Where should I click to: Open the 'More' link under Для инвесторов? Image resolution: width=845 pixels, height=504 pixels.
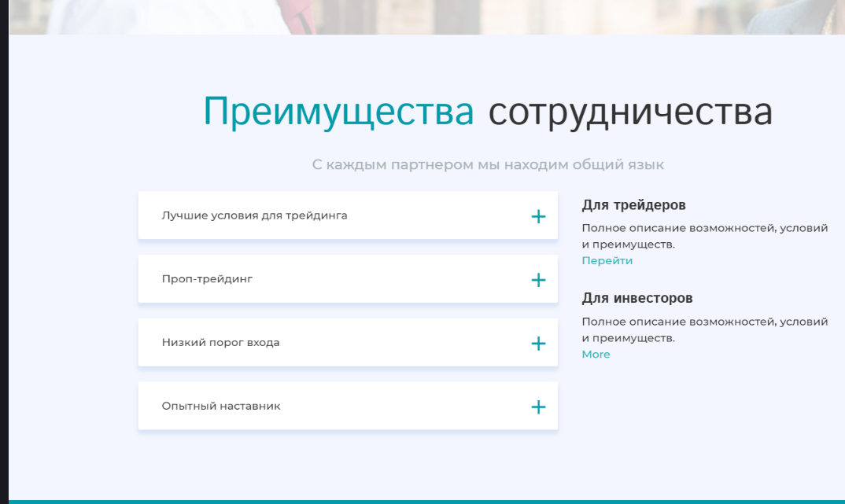[x=596, y=355]
